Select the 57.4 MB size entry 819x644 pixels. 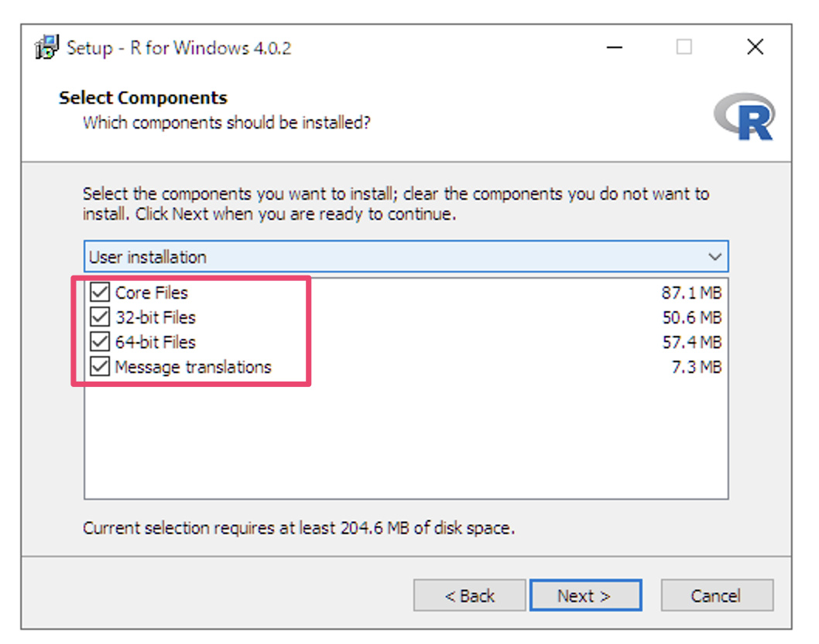690,342
